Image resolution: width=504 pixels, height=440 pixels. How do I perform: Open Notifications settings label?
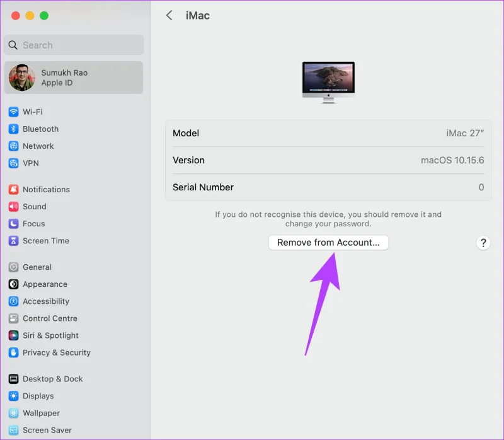[46, 189]
